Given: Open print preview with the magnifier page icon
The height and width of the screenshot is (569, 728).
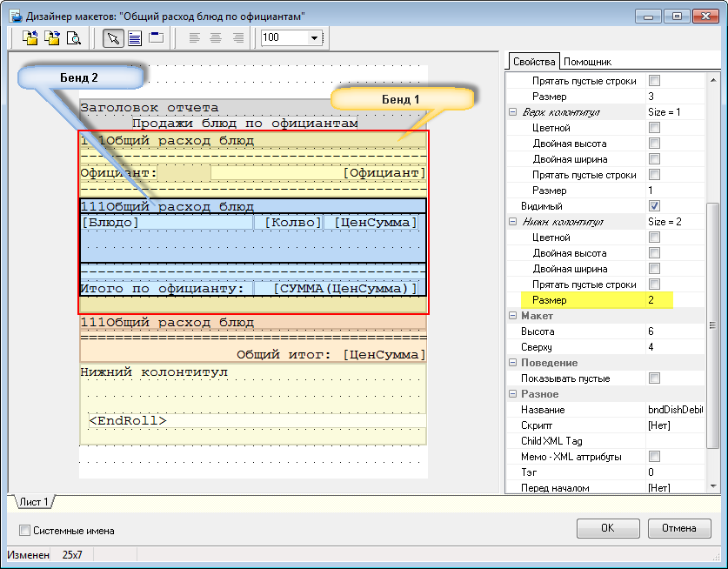Looking at the screenshot, I should click(x=73, y=37).
